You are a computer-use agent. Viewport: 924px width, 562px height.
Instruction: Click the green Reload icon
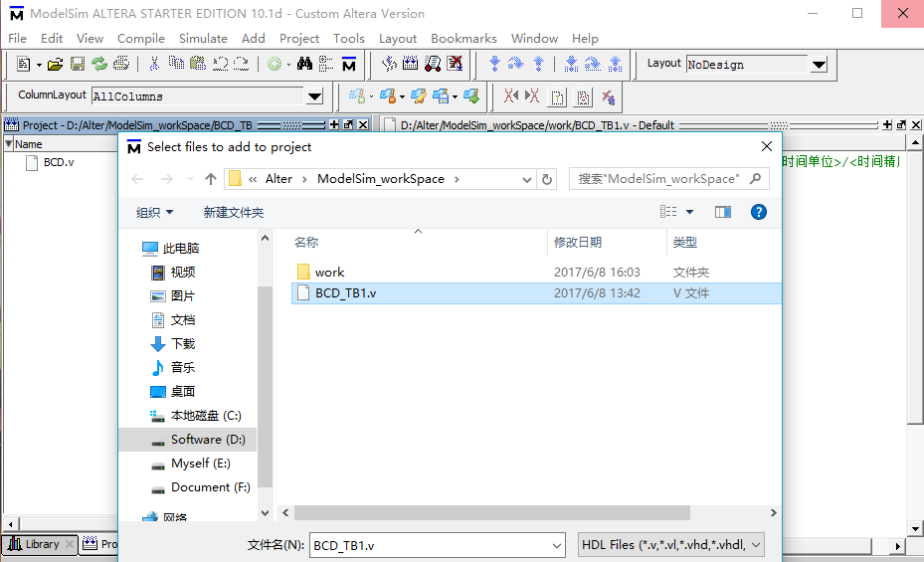point(99,64)
